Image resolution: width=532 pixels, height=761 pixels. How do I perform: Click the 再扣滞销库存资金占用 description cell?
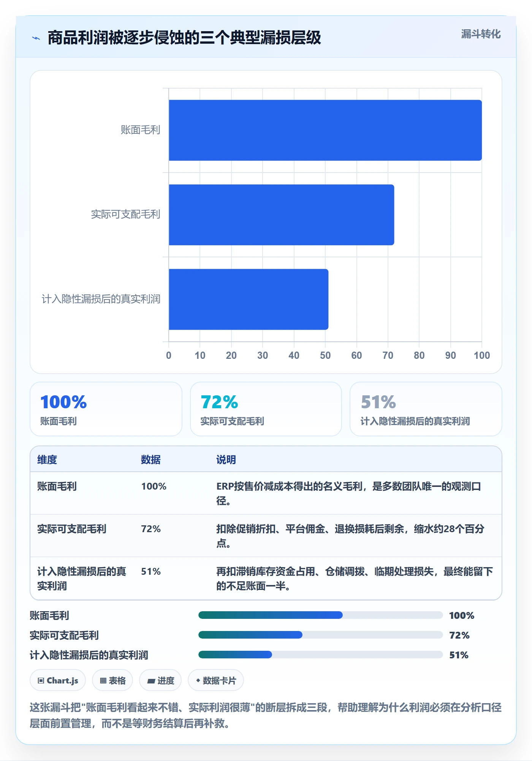coord(355,579)
